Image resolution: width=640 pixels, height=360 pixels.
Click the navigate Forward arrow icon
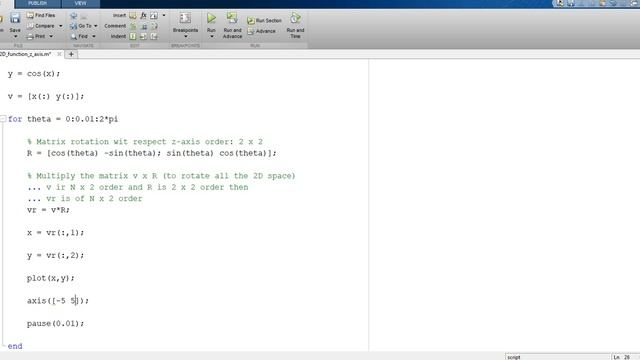pyautogui.click(x=84, y=16)
